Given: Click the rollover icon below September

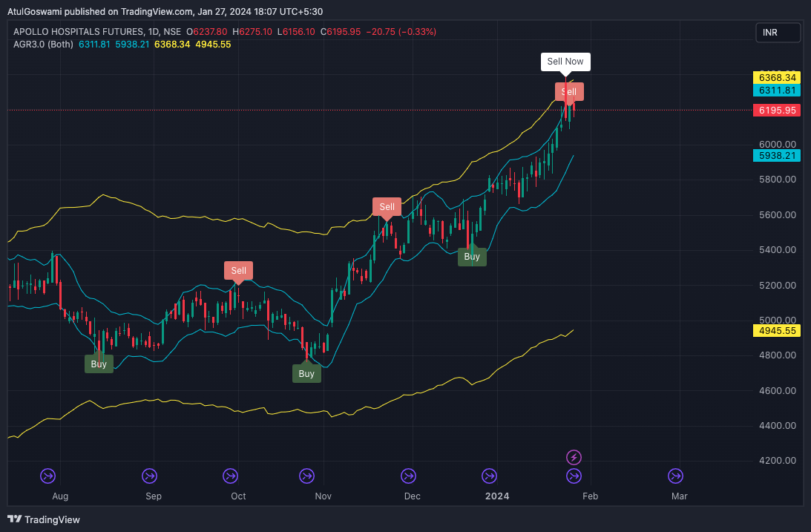Looking at the screenshot, I should [149, 476].
